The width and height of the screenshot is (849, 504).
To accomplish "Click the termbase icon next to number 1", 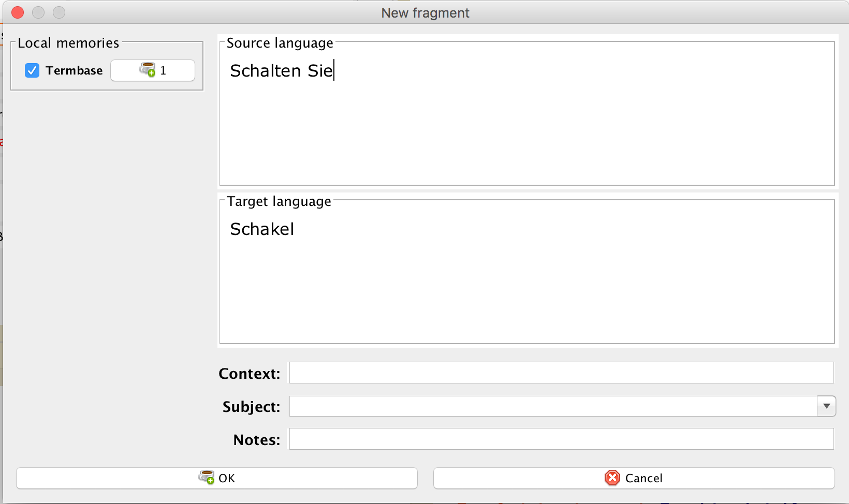I will coord(147,70).
